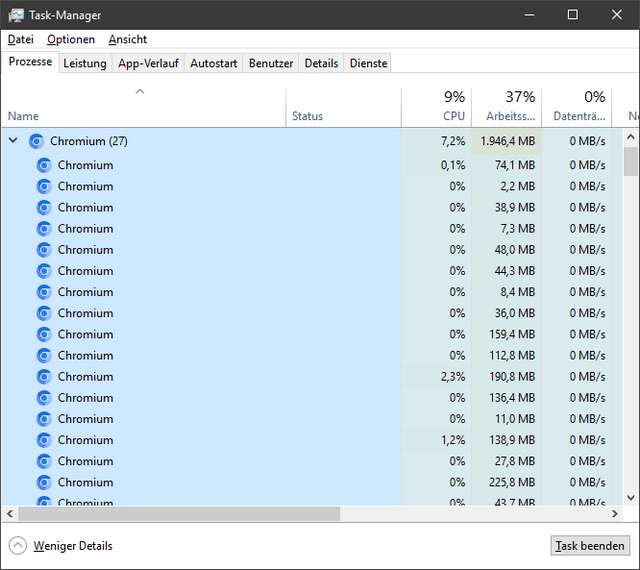Screen dimensions: 640x570
Task: Open the Ansicht menu
Action: pos(128,40)
